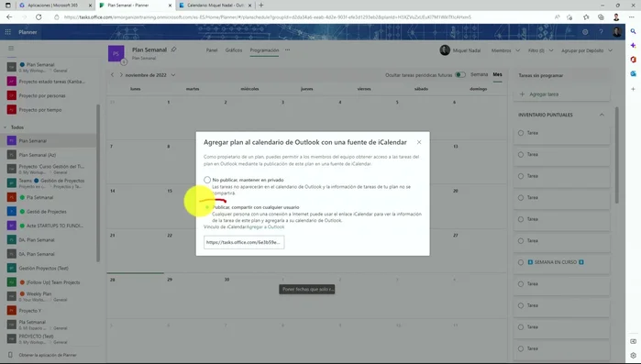
Task: Go to the previous month arrow
Action: coord(113,75)
